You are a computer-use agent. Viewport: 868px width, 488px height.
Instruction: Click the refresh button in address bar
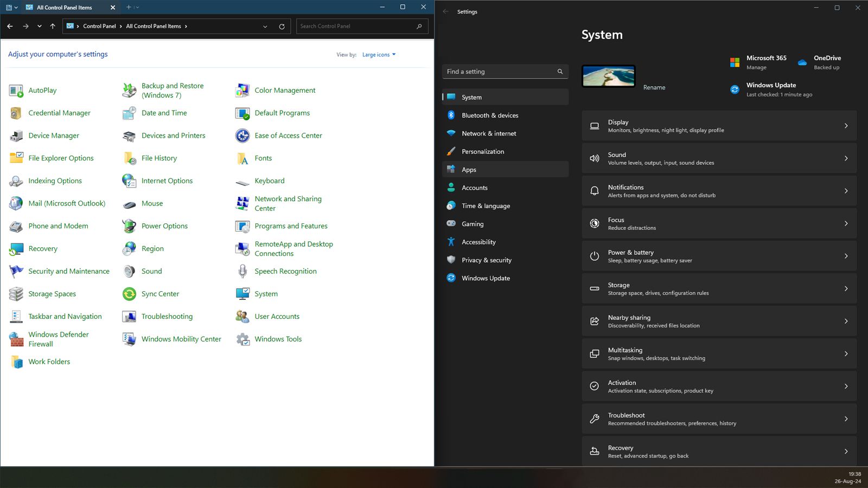point(282,26)
